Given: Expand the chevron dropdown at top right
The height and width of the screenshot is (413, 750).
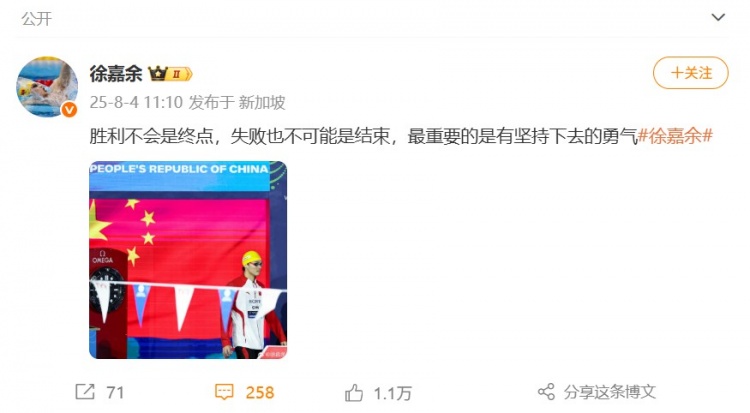Looking at the screenshot, I should [718, 18].
